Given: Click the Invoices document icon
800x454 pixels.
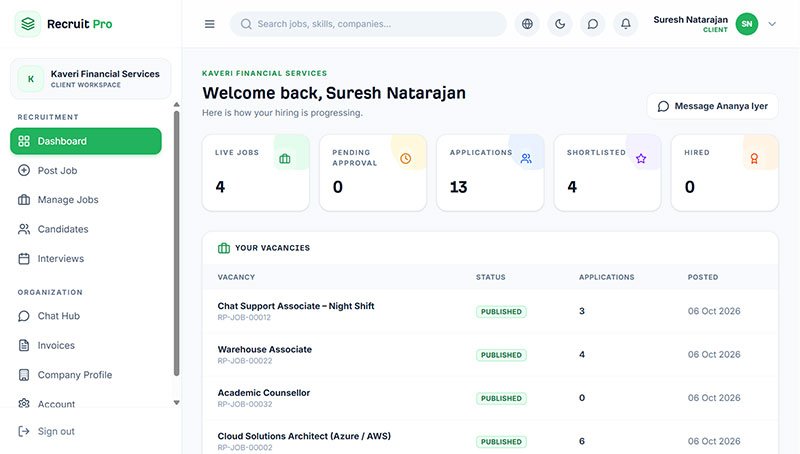Looking at the screenshot, I should tap(24, 345).
